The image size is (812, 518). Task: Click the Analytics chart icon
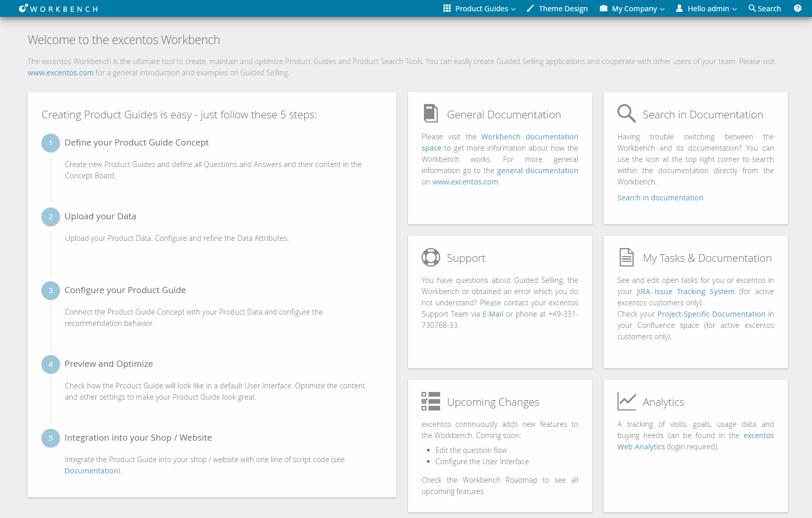pyautogui.click(x=626, y=401)
